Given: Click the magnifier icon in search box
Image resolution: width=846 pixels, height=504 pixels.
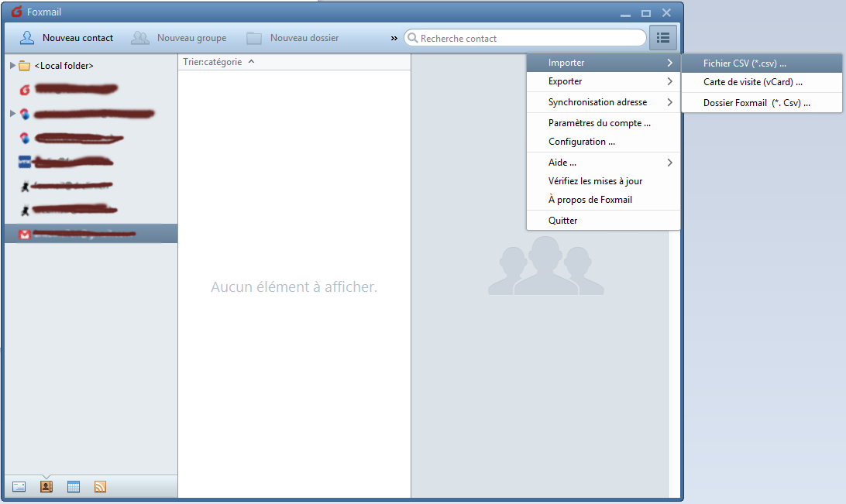Looking at the screenshot, I should (413, 38).
